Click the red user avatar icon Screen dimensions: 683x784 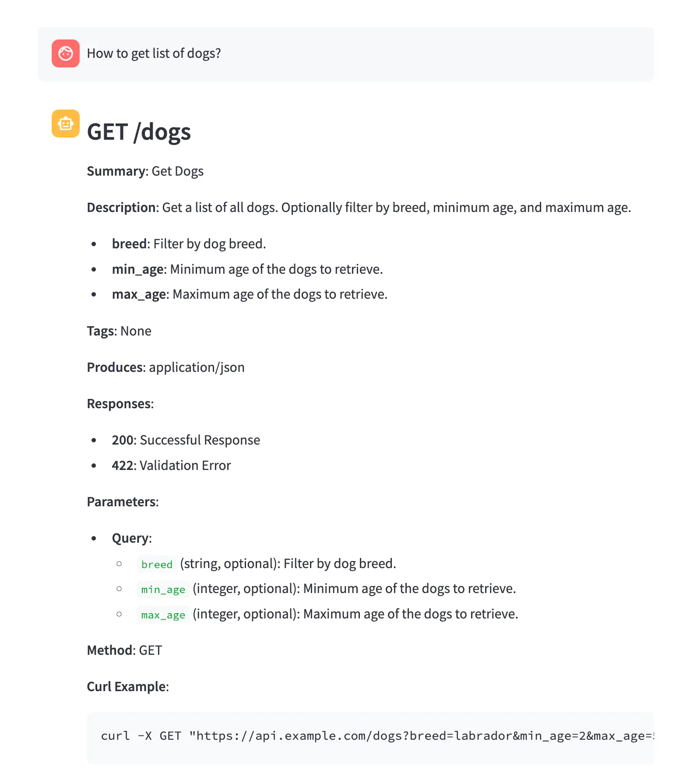pyautogui.click(x=66, y=53)
